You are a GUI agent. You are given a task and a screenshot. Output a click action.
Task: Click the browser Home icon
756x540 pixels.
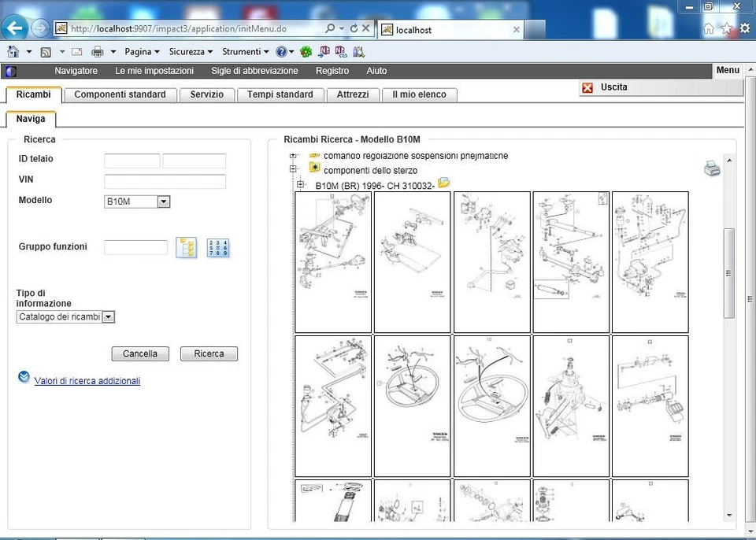coord(709,28)
